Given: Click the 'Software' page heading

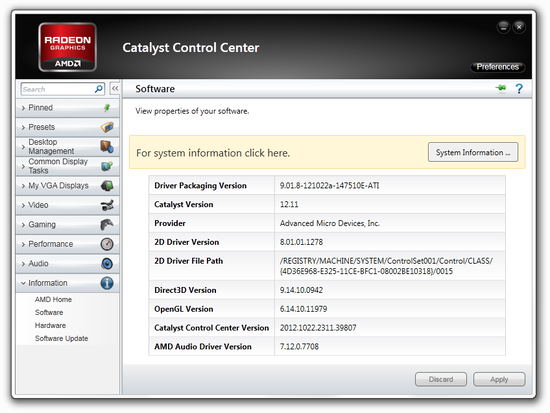Looking at the screenshot, I should pyautogui.click(x=155, y=89).
